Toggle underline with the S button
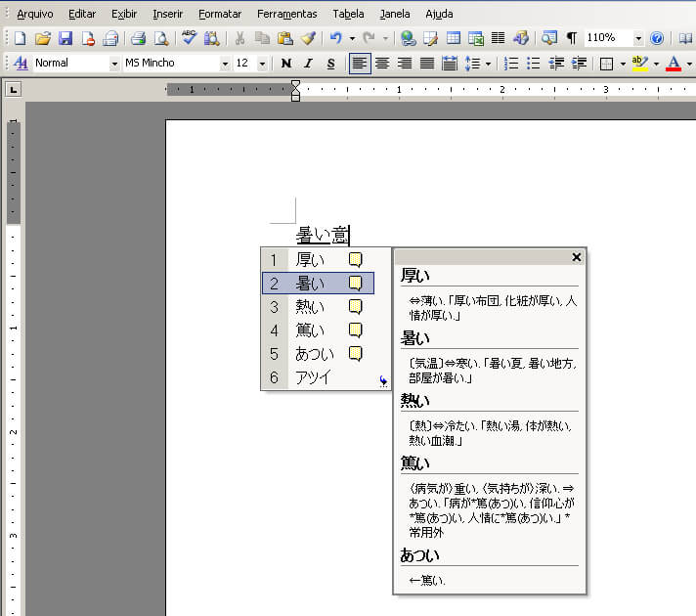Screen dimensions: 696x616 coord(330,63)
